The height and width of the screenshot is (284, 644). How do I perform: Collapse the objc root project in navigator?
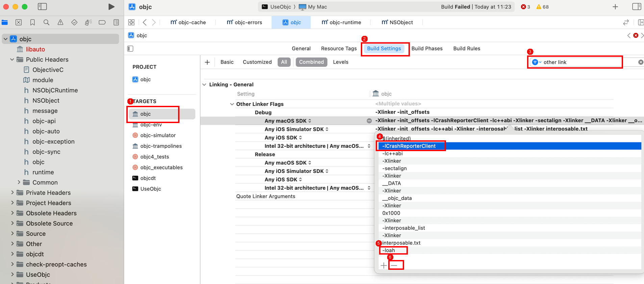5,39
